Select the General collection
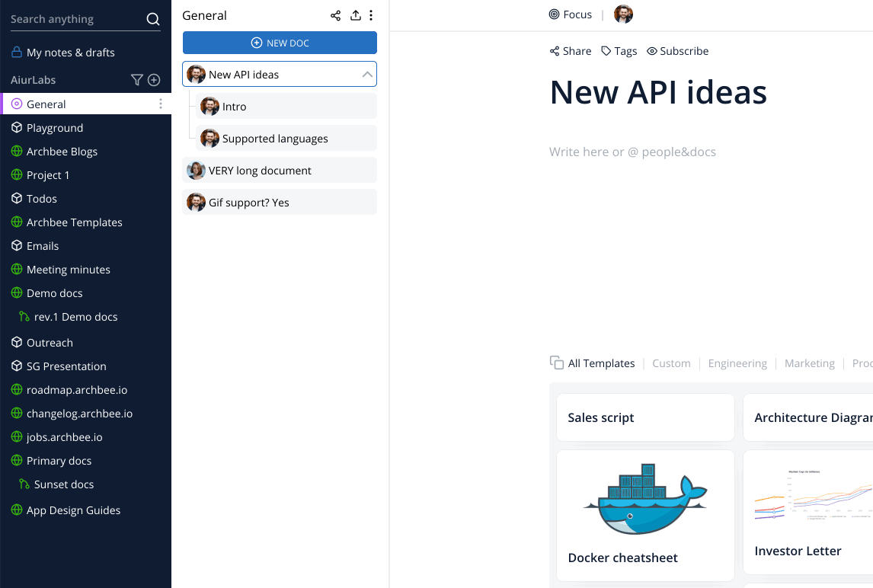This screenshot has height=588, width=873. [x=87, y=104]
